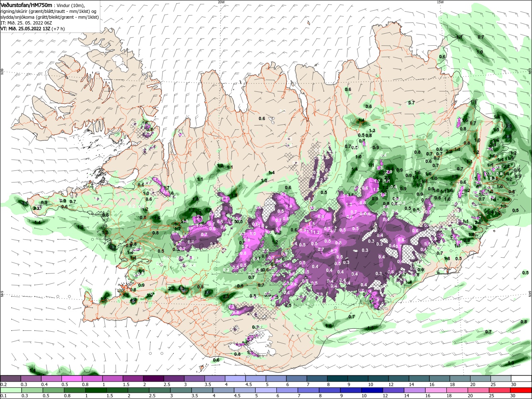532x399 pixels.
Task: Select the slate blue 6 swatch in the upper legend row
Action: (297, 379)
